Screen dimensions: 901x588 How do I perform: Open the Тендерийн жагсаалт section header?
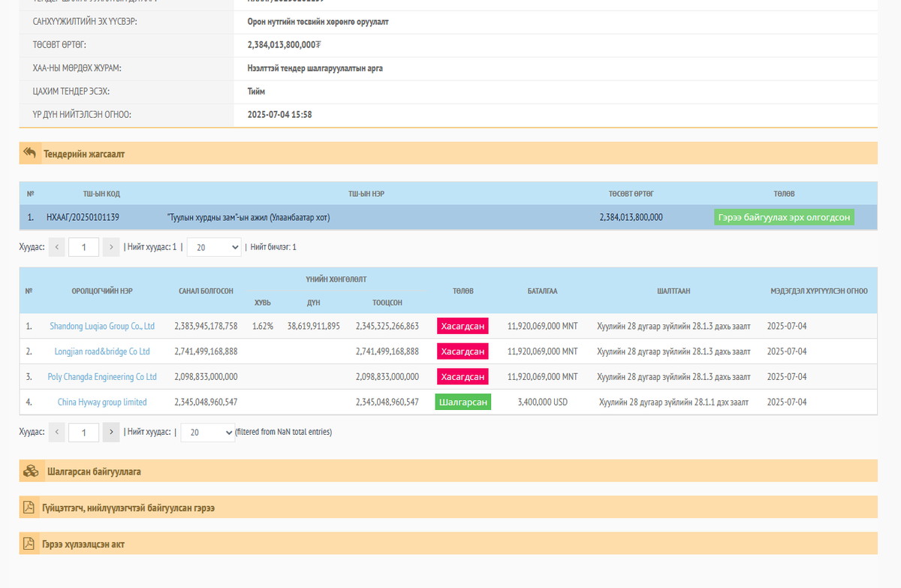(448, 153)
